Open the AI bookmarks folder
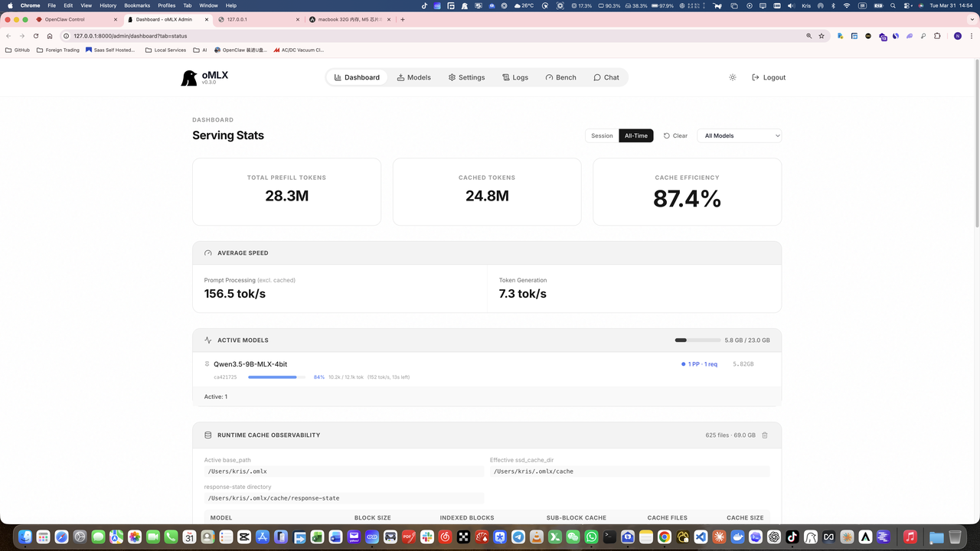Screen dimensions: 980x551 click(x=200, y=50)
